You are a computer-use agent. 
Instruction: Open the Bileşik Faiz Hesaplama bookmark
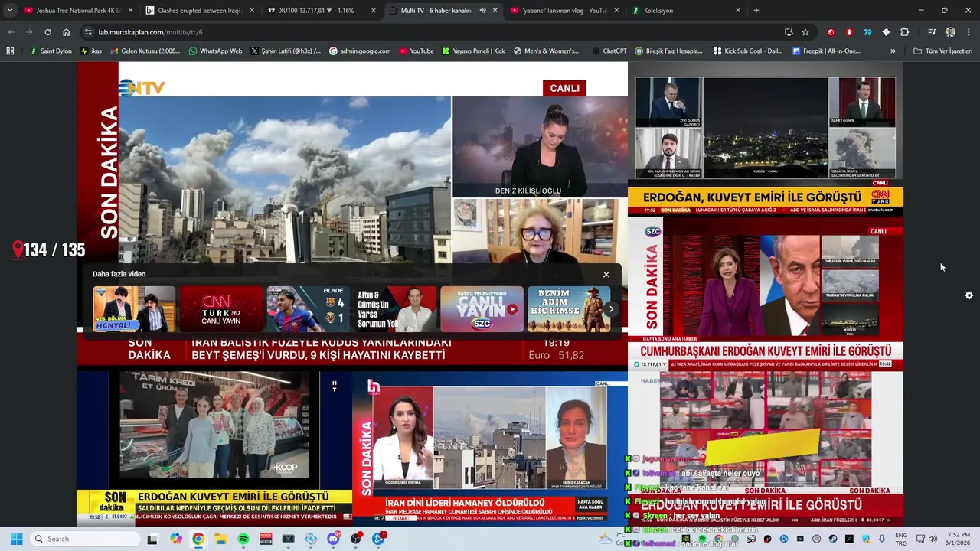668,51
